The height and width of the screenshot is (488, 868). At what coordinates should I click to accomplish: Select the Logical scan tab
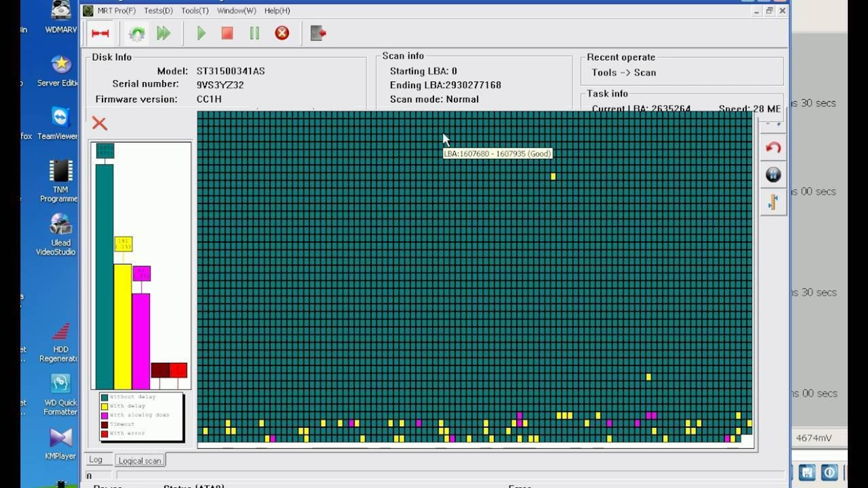(x=140, y=460)
